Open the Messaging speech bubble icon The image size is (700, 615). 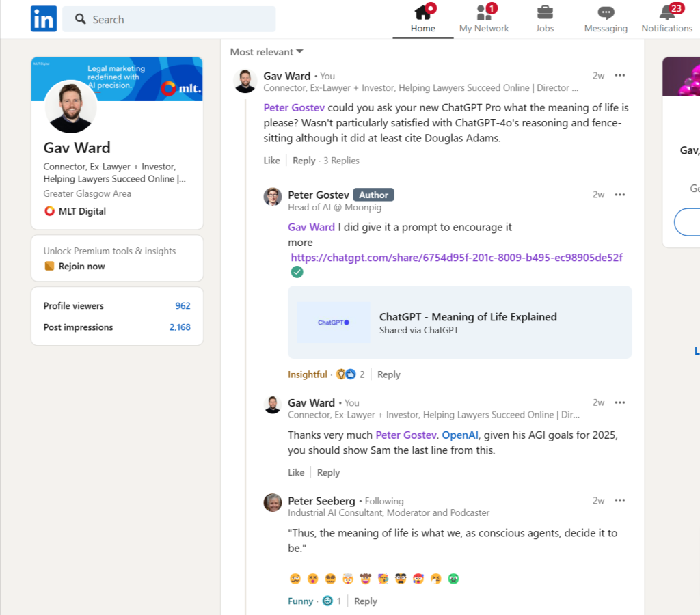606,12
